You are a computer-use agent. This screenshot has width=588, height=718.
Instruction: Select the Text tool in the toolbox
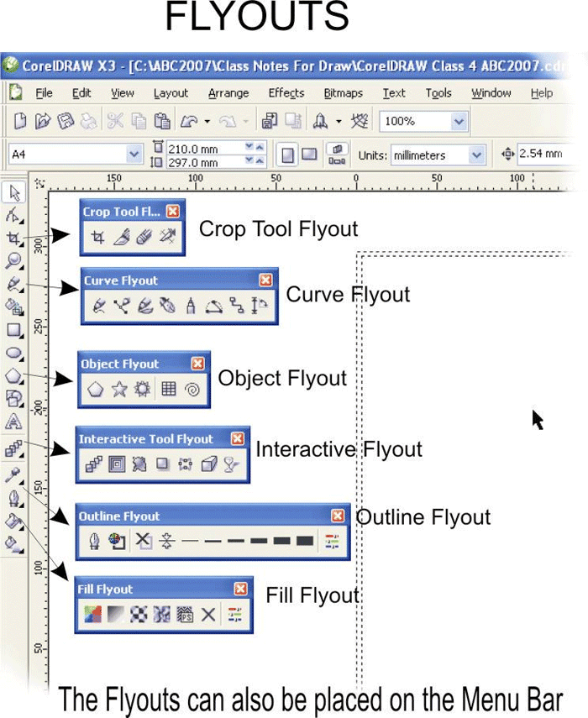click(13, 422)
